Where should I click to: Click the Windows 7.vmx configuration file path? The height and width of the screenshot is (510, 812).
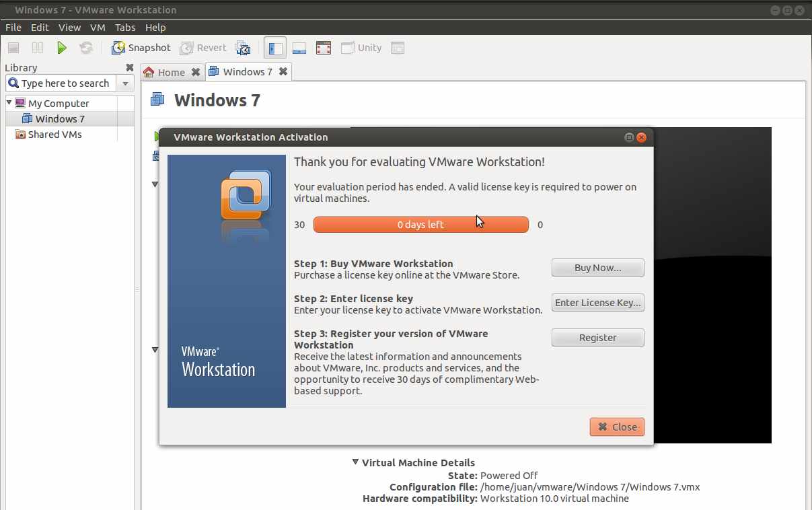click(x=590, y=486)
